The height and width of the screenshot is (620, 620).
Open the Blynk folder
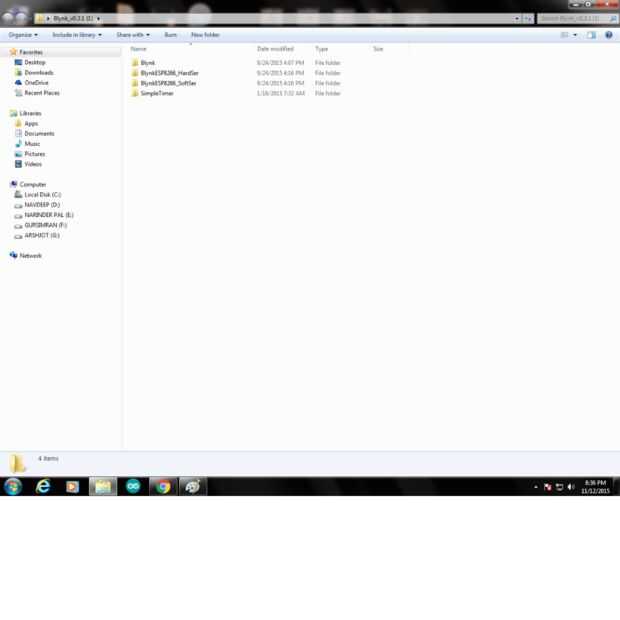point(147,63)
